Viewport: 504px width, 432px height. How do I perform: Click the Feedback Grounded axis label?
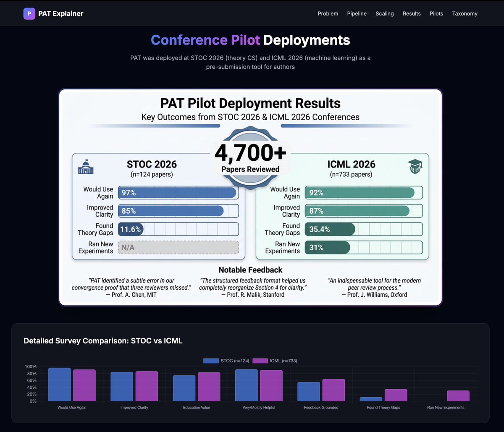click(321, 408)
